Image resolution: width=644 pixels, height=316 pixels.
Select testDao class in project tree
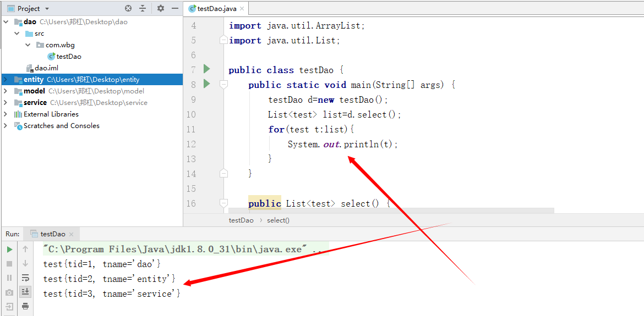pyautogui.click(x=66, y=57)
